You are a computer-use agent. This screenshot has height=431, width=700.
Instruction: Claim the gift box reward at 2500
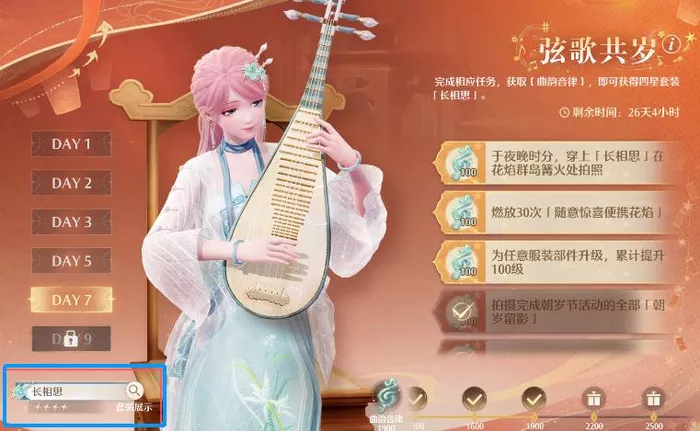654,399
